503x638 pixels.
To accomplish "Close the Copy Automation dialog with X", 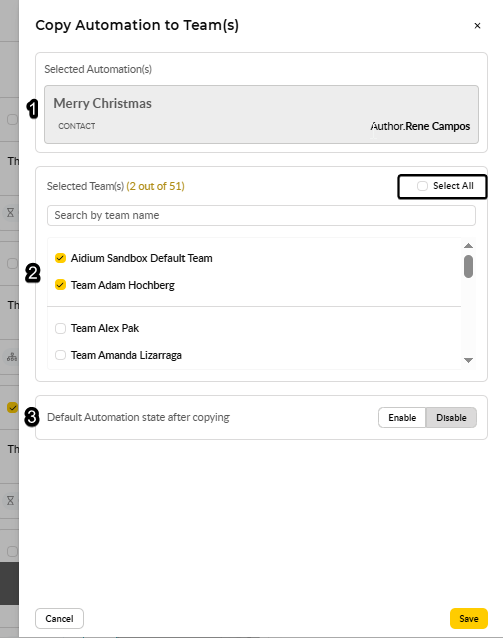I will coord(477,26).
